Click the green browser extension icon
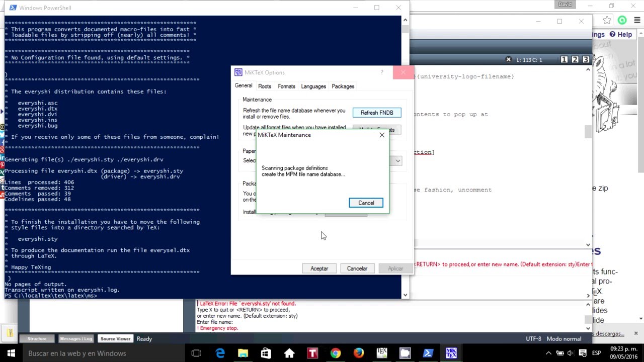 [x=622, y=21]
